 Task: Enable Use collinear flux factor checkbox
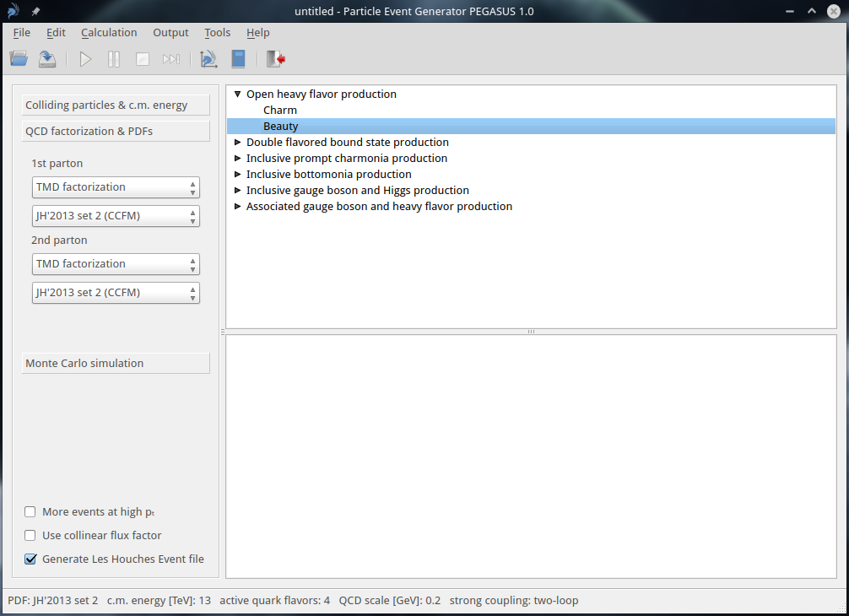pyautogui.click(x=30, y=535)
